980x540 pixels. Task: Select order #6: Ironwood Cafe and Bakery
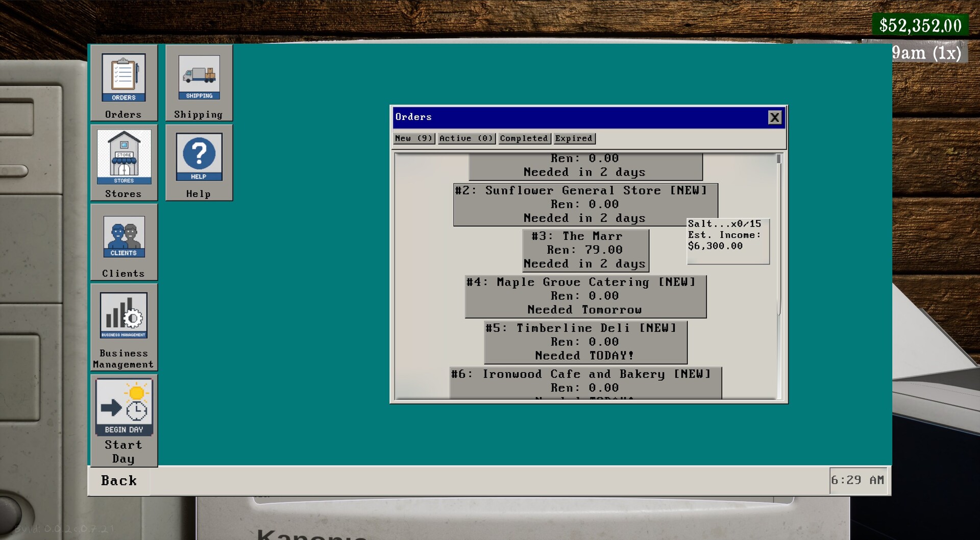585,381
